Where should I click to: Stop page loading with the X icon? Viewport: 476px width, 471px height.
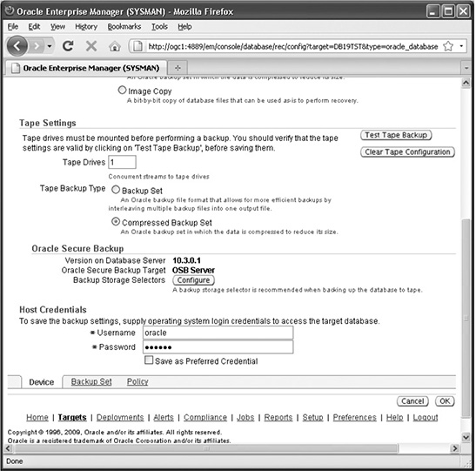click(91, 46)
